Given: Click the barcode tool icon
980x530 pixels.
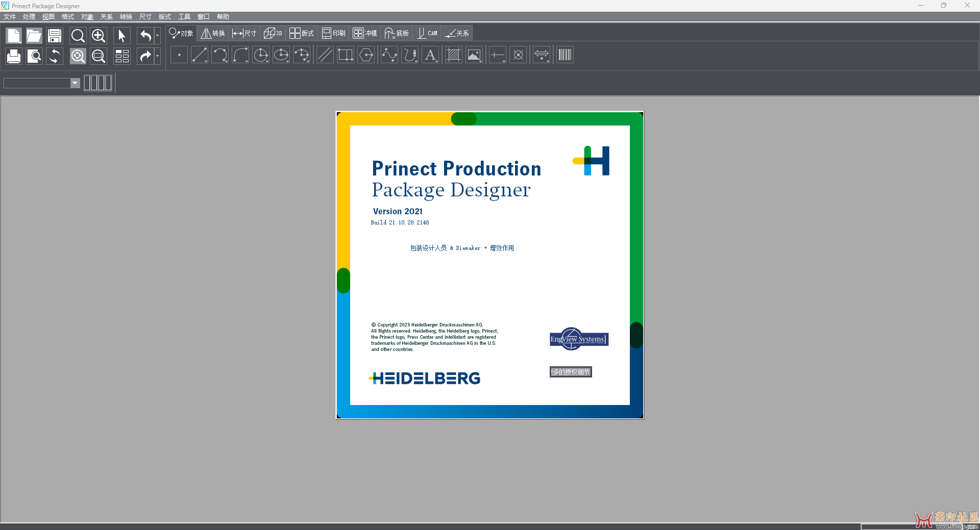Looking at the screenshot, I should point(565,55).
